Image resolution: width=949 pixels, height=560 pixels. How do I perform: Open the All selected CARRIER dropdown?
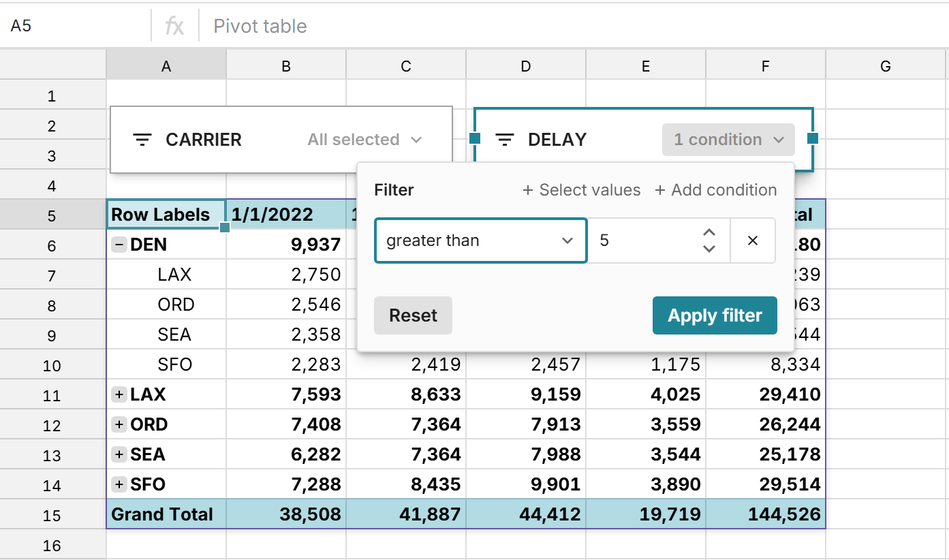click(x=364, y=140)
